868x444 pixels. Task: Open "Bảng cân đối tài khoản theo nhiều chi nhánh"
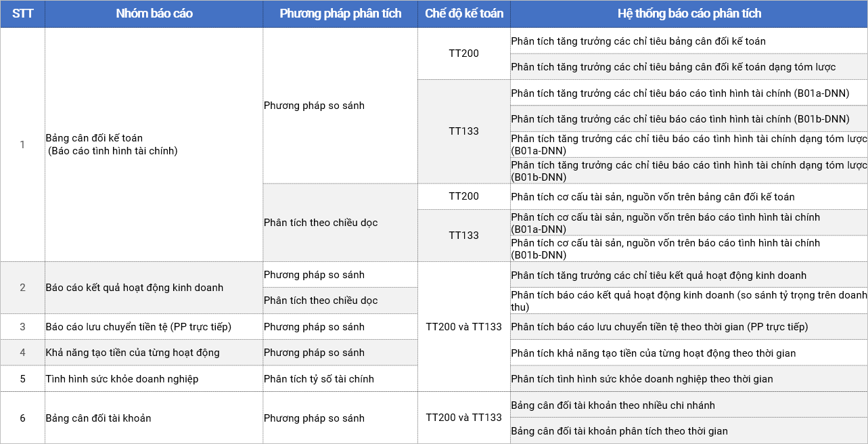613,405
